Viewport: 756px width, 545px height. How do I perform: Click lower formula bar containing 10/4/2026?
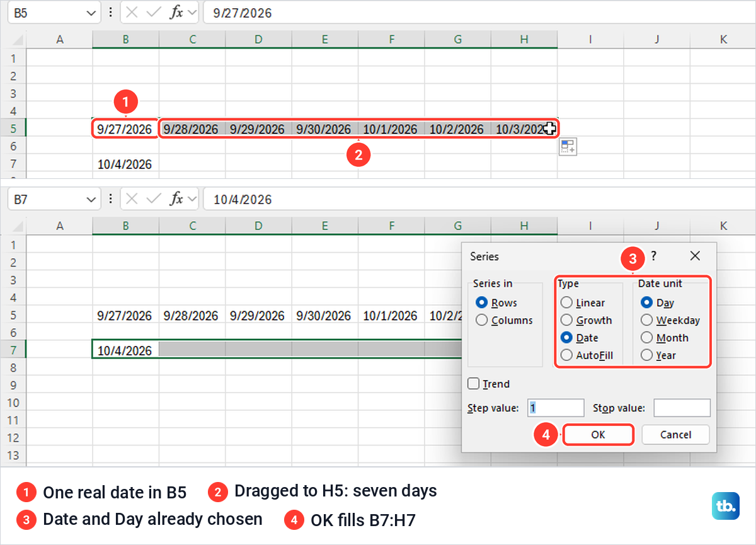[479, 199]
